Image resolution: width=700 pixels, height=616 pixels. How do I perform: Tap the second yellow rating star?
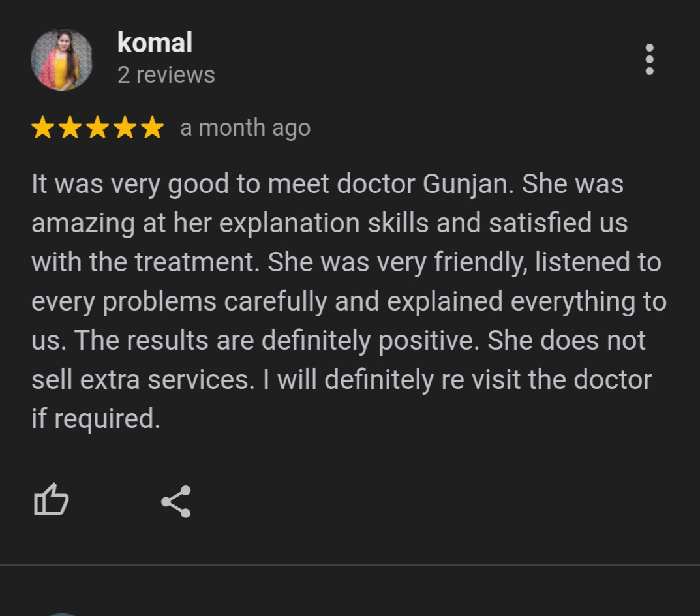(70, 128)
